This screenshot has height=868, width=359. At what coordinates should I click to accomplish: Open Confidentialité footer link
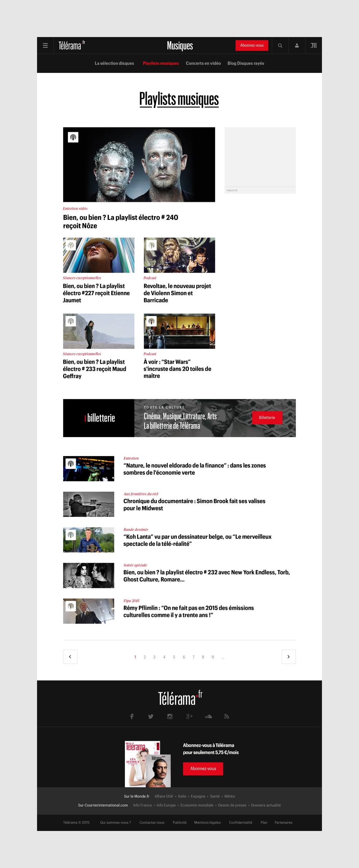[x=241, y=822]
